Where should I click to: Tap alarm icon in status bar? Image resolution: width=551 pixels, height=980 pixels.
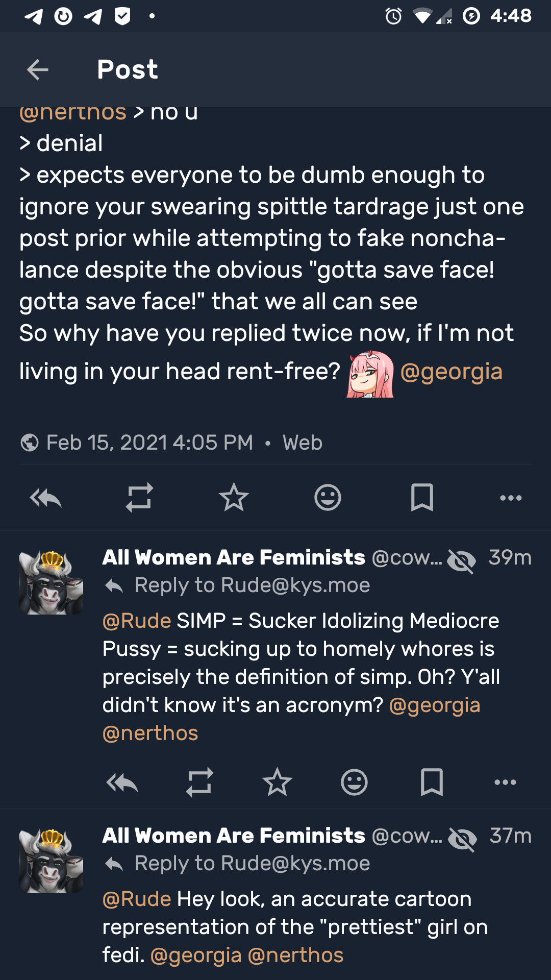coord(393,16)
